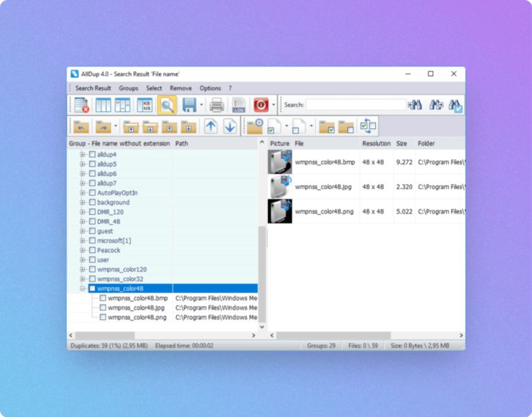Viewport: 532px width, 417px height.
Task: Click the wmpnss_color48.png picture thumbnail
Action: [280, 212]
